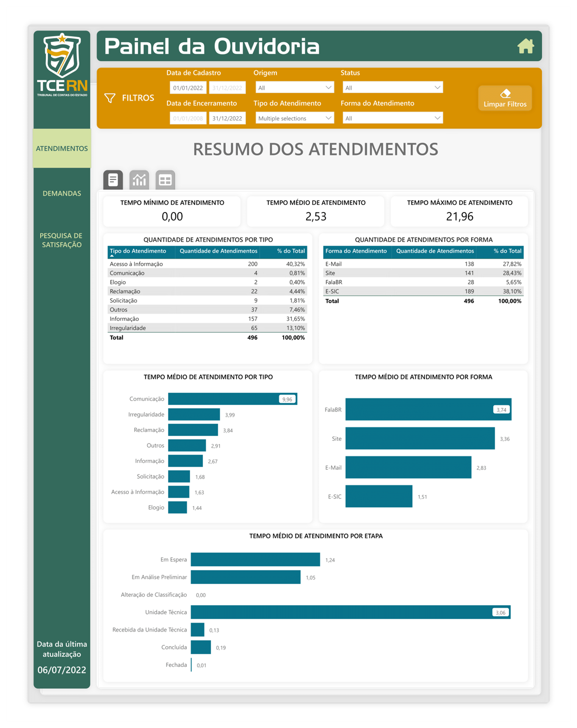Screen dimensions: 577x728
Task: Edit the Data de Cadastro start date
Action: coord(188,87)
